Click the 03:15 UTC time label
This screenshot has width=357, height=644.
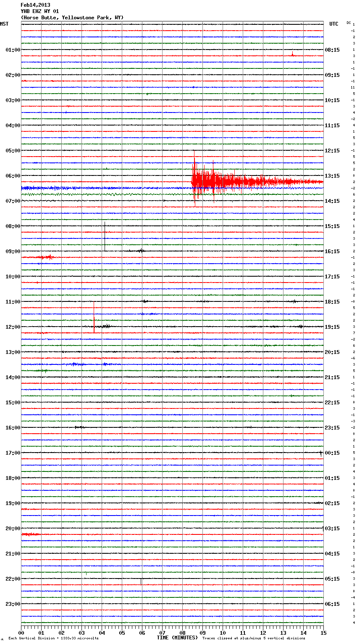332,529
